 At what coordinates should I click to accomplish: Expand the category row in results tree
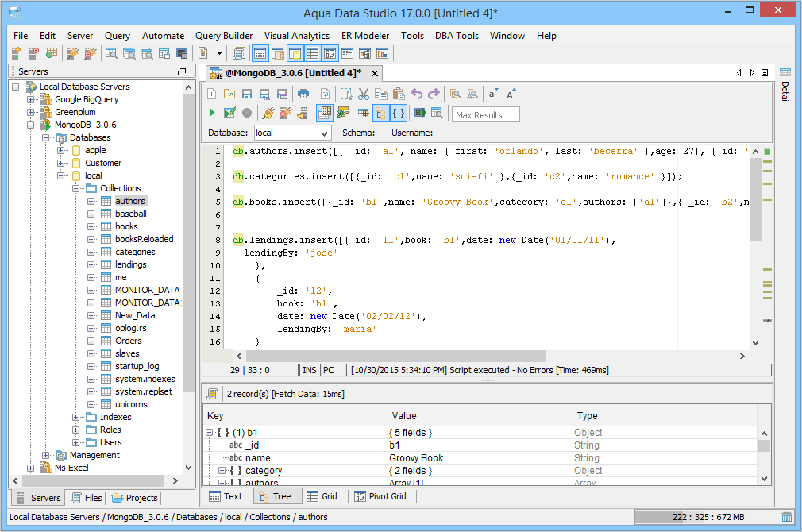222,471
